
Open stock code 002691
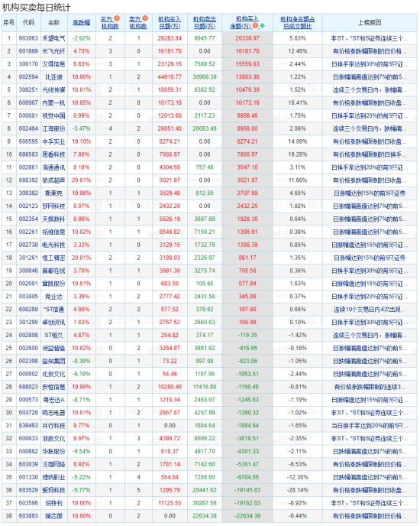click(x=28, y=284)
